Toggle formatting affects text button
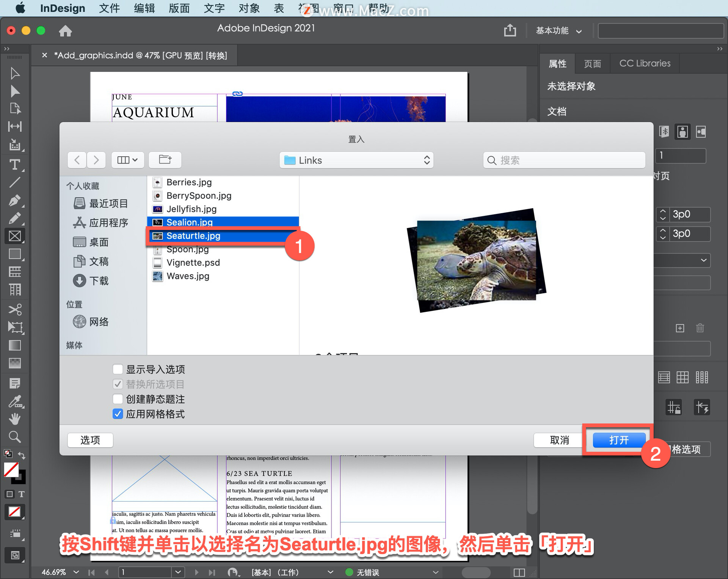The image size is (728, 579). pos(22,494)
